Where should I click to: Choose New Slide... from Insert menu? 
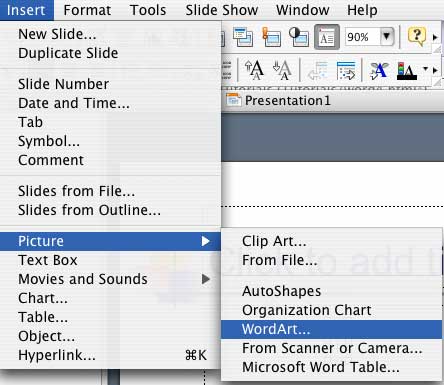click(110, 34)
